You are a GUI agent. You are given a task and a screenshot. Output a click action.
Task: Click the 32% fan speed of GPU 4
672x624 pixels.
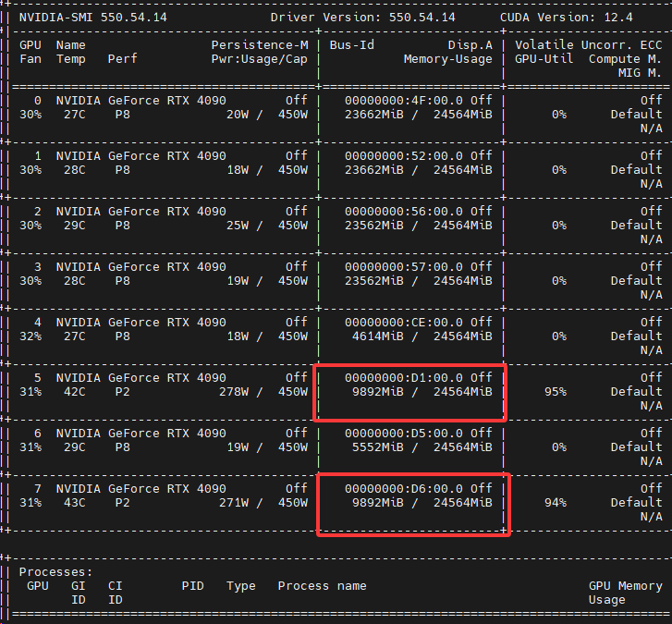tap(31, 336)
